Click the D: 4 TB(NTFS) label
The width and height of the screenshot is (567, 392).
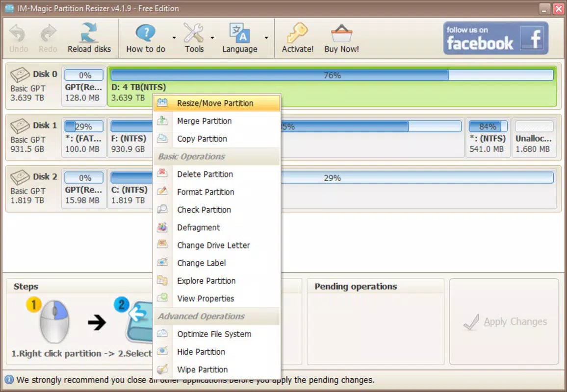138,87
